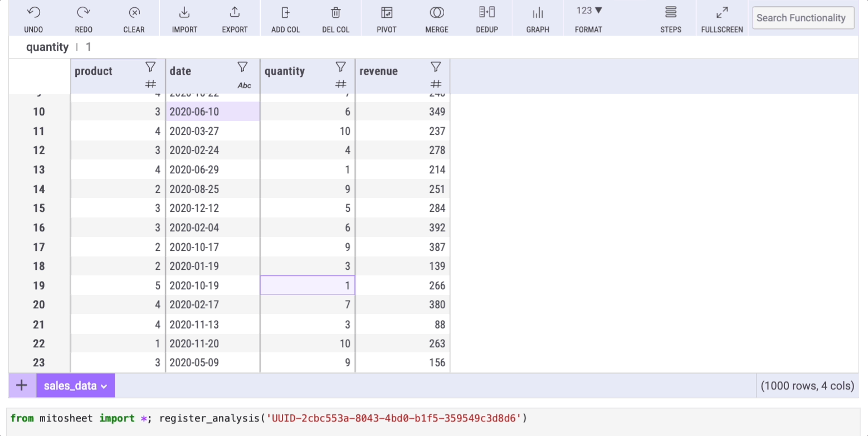Open the Pivot table tool
The height and width of the screenshot is (436, 868).
click(387, 12)
